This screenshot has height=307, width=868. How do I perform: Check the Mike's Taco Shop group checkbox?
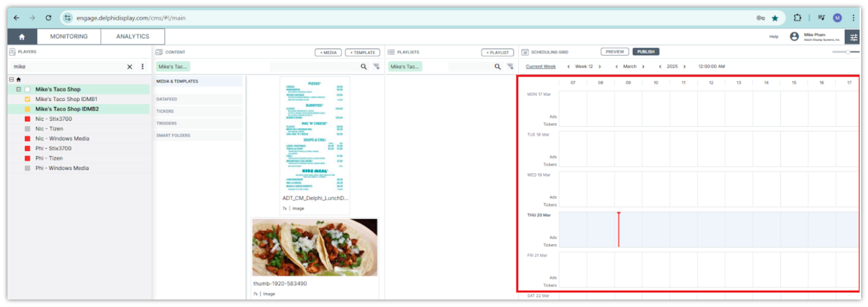[27, 89]
